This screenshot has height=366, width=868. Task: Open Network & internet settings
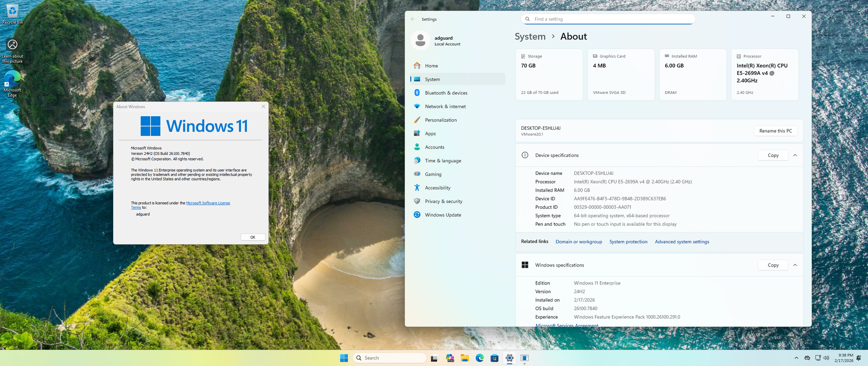445,107
